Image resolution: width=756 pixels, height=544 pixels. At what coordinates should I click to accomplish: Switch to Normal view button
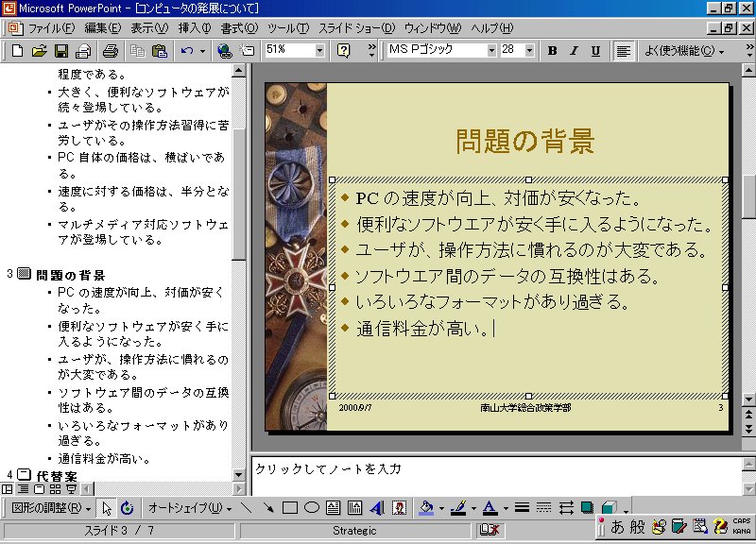point(8,489)
